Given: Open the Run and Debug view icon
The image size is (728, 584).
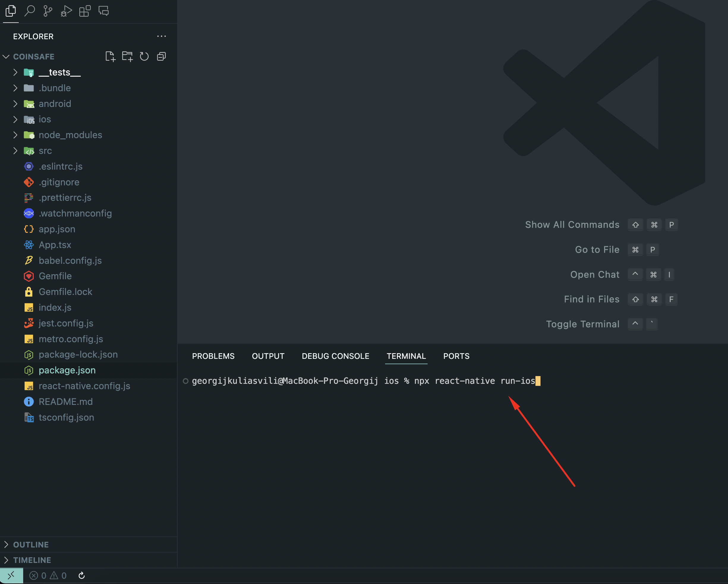Looking at the screenshot, I should pos(66,11).
